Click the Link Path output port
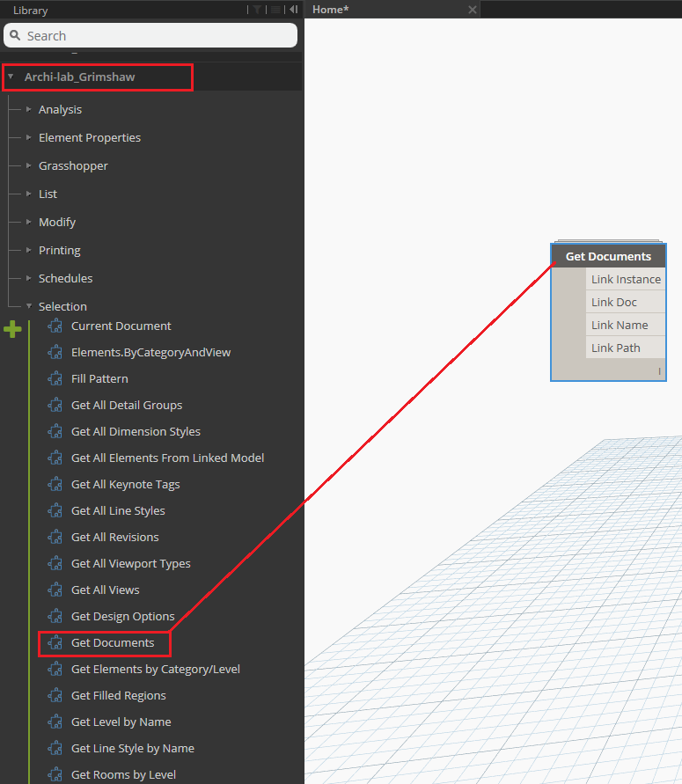682x784 pixels. click(x=626, y=348)
